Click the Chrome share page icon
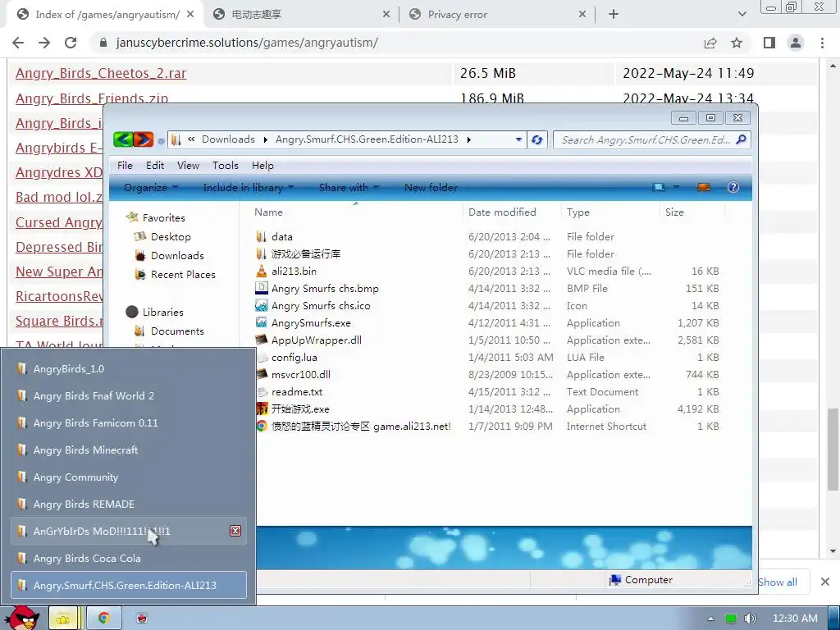The image size is (840, 630). point(710,43)
